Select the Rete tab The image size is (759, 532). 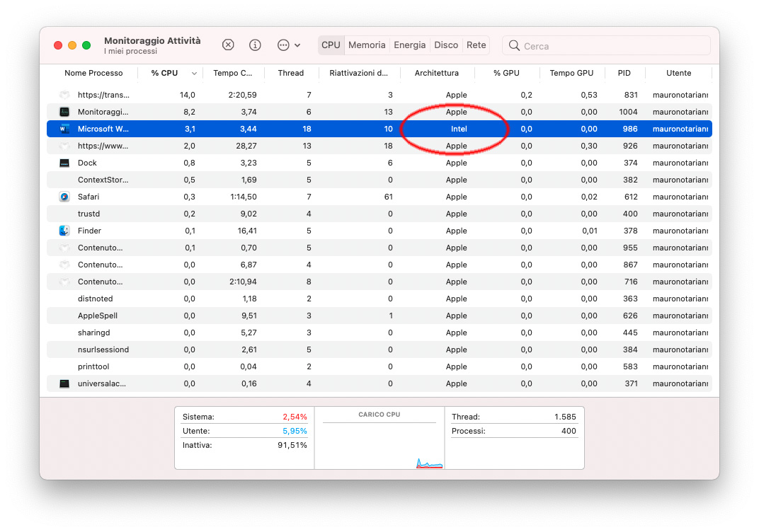click(476, 45)
